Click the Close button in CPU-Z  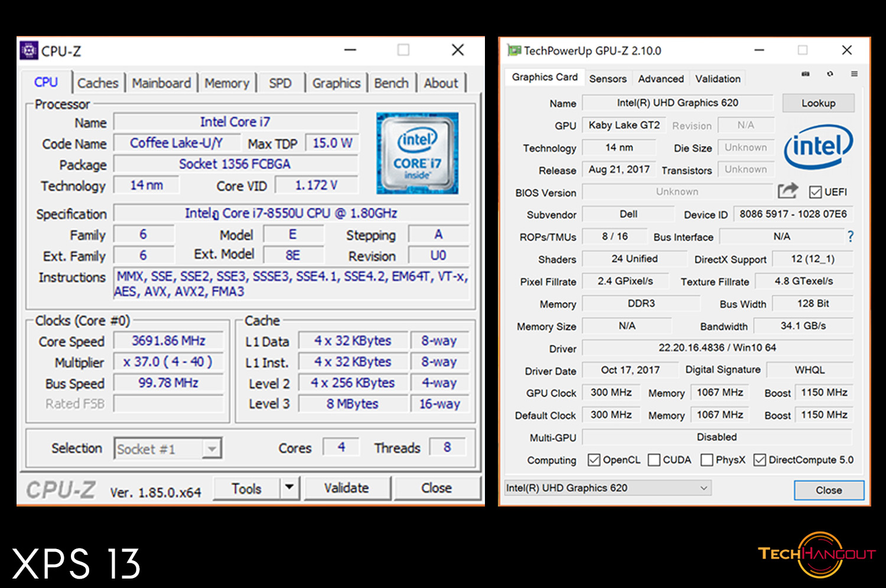click(x=437, y=488)
